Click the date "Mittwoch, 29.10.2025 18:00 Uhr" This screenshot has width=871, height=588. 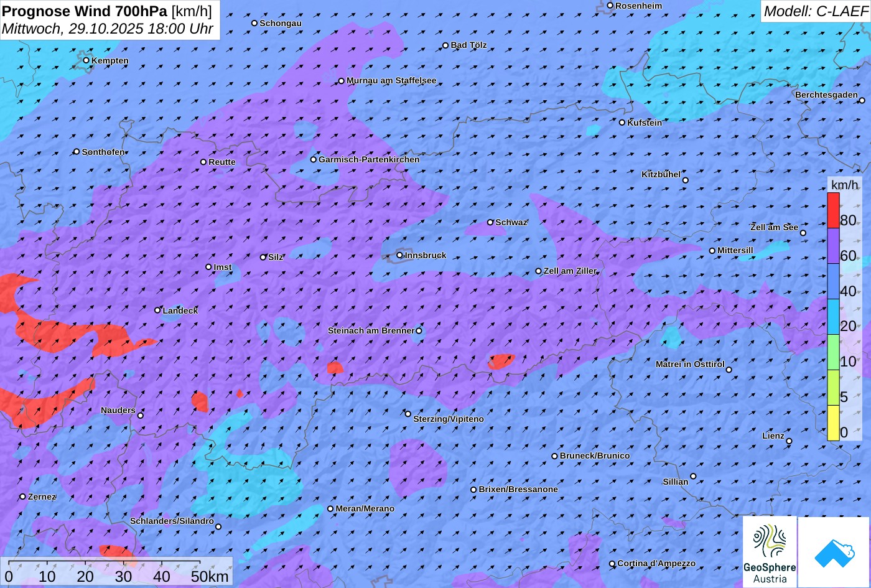pos(108,29)
